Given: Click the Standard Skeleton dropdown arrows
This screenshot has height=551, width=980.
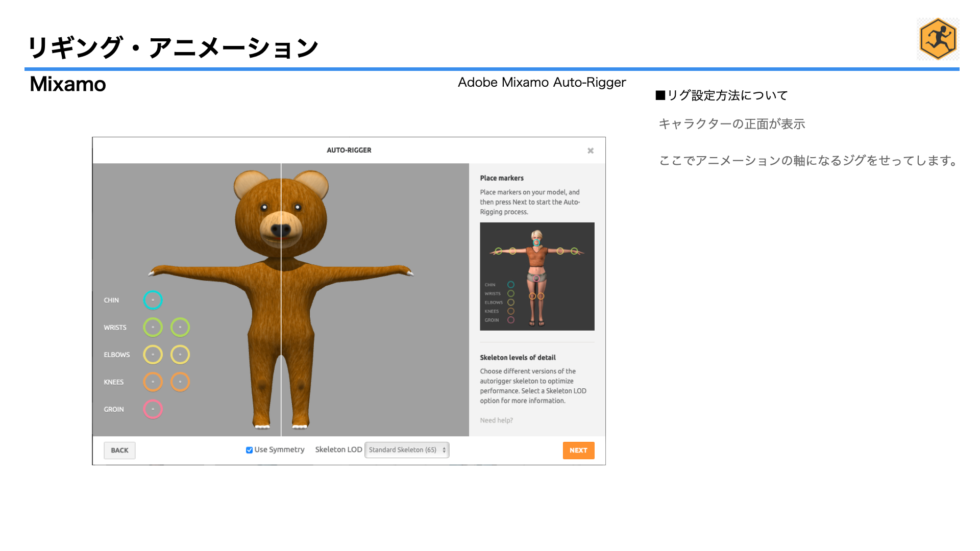Looking at the screenshot, I should click(x=444, y=450).
